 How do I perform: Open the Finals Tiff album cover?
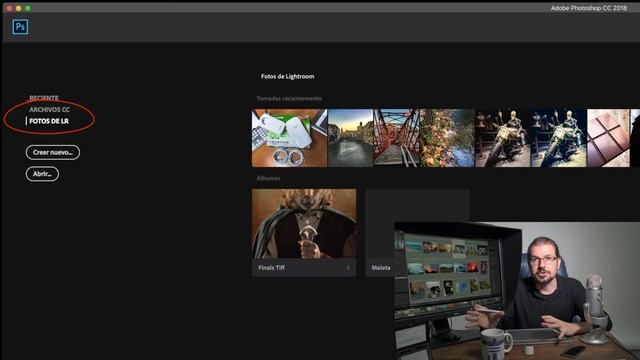(x=304, y=224)
